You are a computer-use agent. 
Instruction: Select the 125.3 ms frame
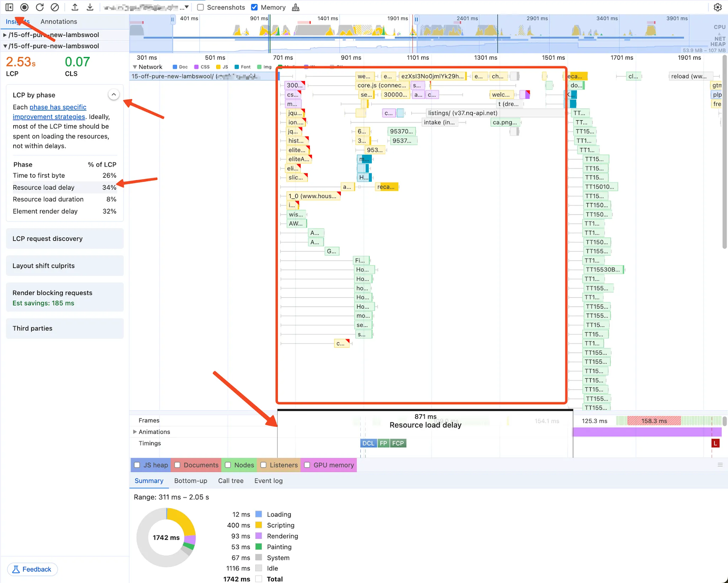[595, 421]
